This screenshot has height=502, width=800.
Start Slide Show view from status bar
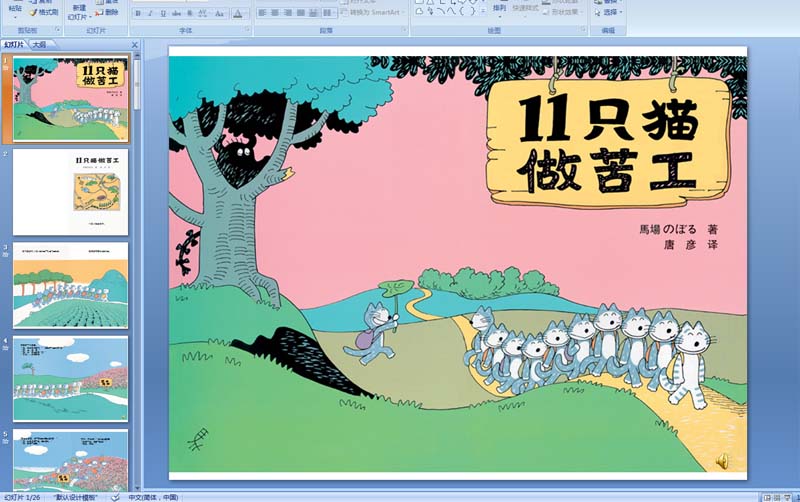[788, 497]
